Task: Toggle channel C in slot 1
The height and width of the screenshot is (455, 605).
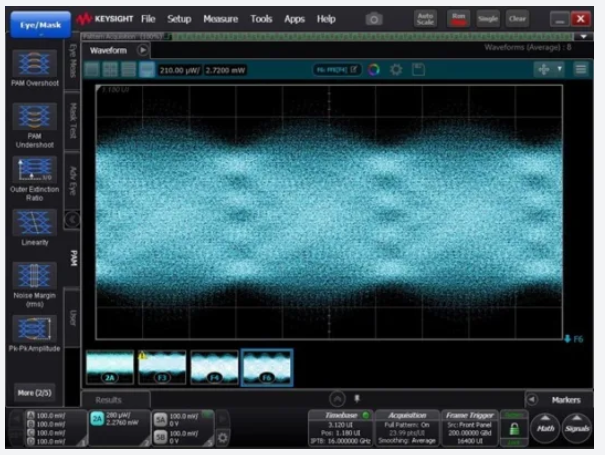Action: coord(31,433)
